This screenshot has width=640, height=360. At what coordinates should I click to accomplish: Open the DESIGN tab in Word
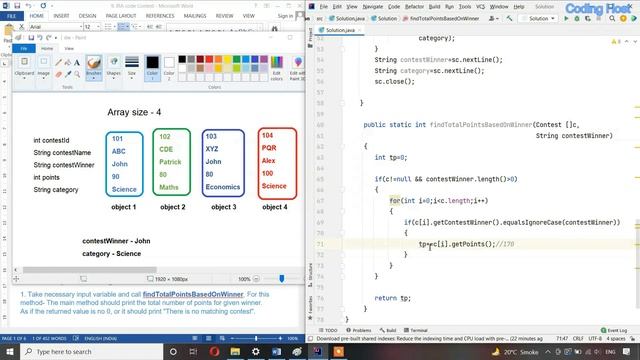click(87, 16)
